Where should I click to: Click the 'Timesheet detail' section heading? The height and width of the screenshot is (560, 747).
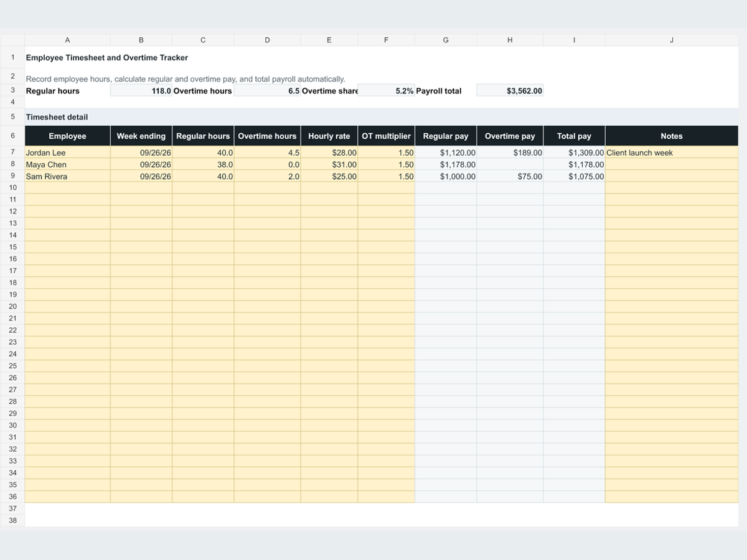[x=57, y=117]
